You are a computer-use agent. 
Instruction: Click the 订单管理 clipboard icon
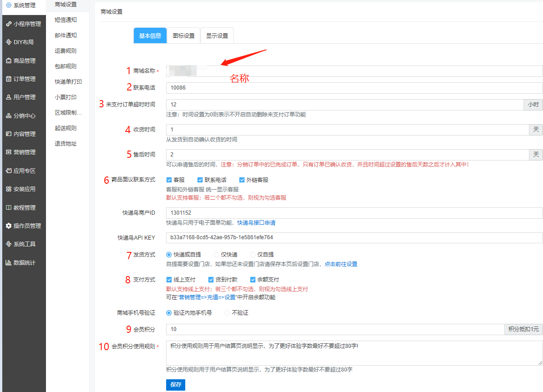(9, 79)
